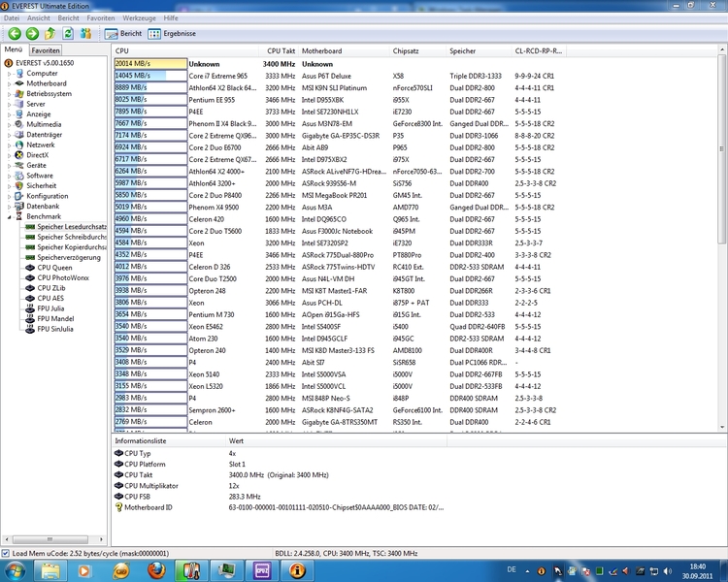Image resolution: width=728 pixels, height=582 pixels.
Task: Click the Konfiguration icon in the tree
Action: [19, 196]
